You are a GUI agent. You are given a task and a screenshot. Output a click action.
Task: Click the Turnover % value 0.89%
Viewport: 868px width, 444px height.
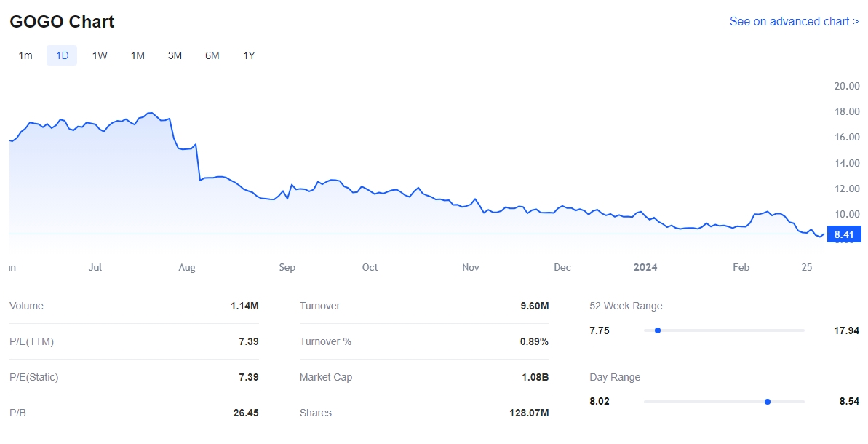pyautogui.click(x=534, y=341)
